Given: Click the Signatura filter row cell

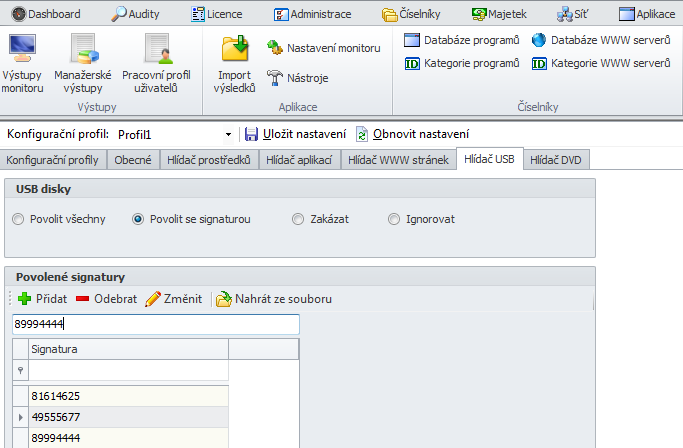Looking at the screenshot, I should 128,370.
